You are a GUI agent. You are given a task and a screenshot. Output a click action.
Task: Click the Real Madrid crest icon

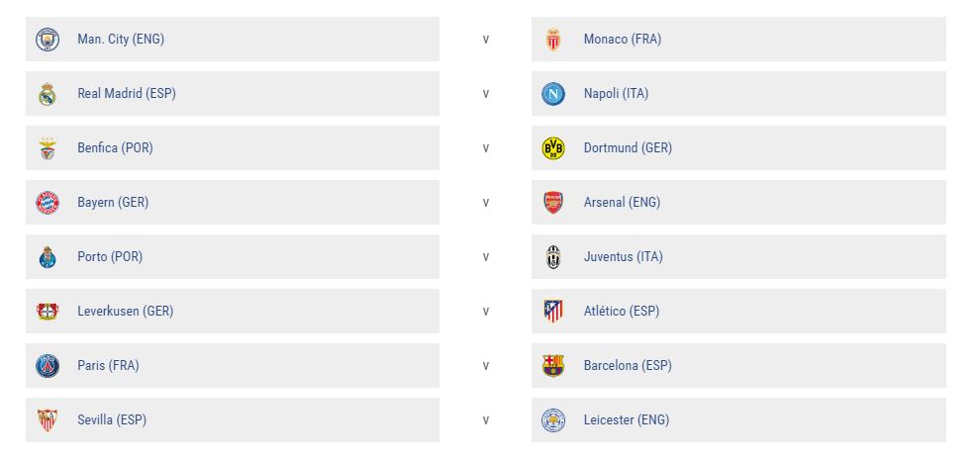(48, 94)
